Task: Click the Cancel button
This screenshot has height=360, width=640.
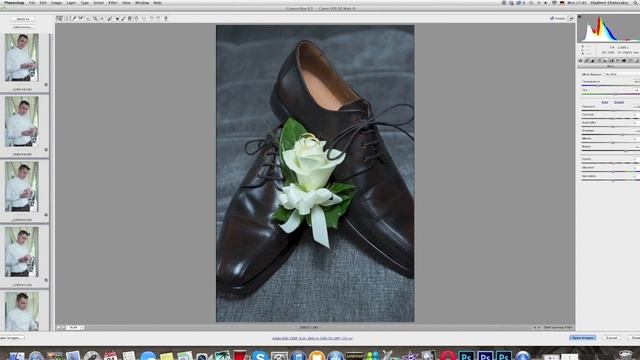Action: pos(611,338)
